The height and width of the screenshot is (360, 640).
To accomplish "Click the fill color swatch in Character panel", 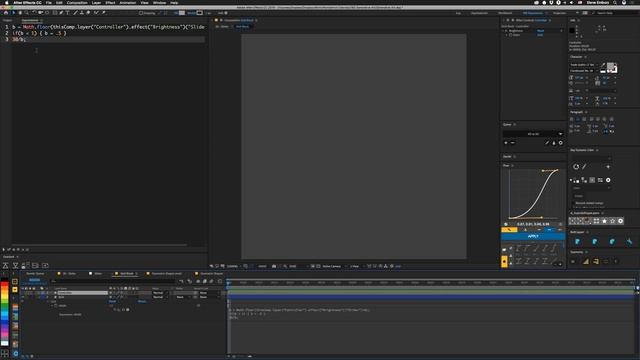I will click(x=611, y=67).
